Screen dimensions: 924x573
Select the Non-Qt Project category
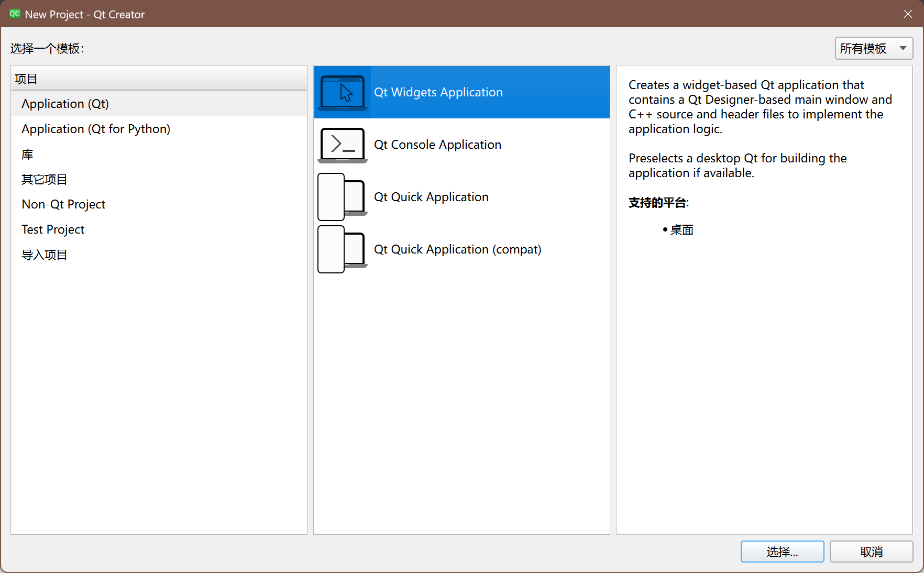pyautogui.click(x=159, y=204)
